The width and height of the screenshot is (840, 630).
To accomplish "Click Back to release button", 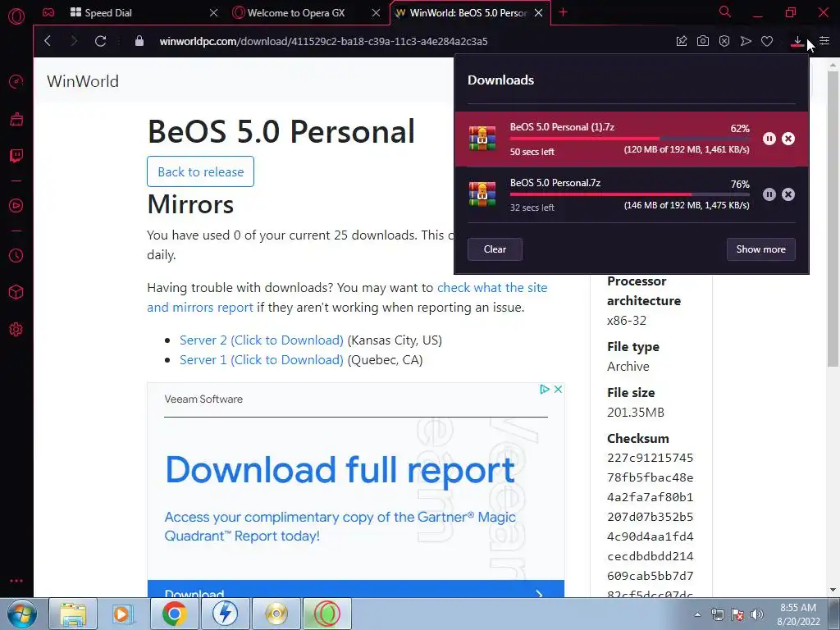I will [200, 171].
